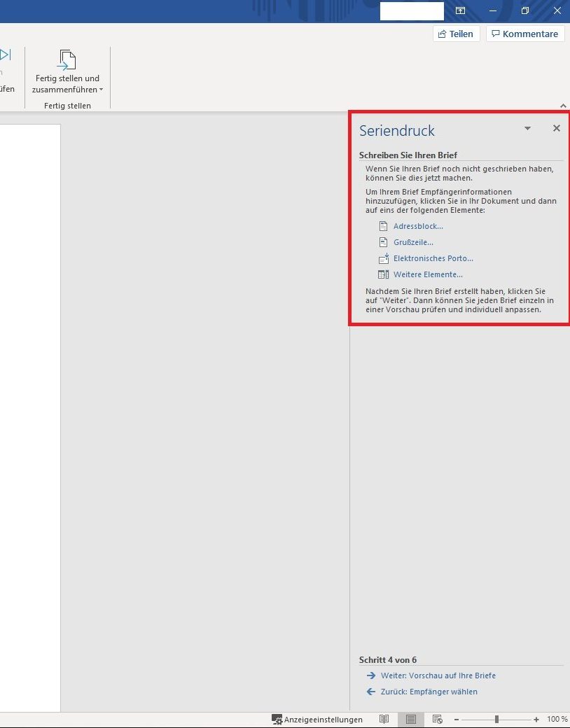
Task: Click the Seriendruck pane title
Action: point(397,130)
